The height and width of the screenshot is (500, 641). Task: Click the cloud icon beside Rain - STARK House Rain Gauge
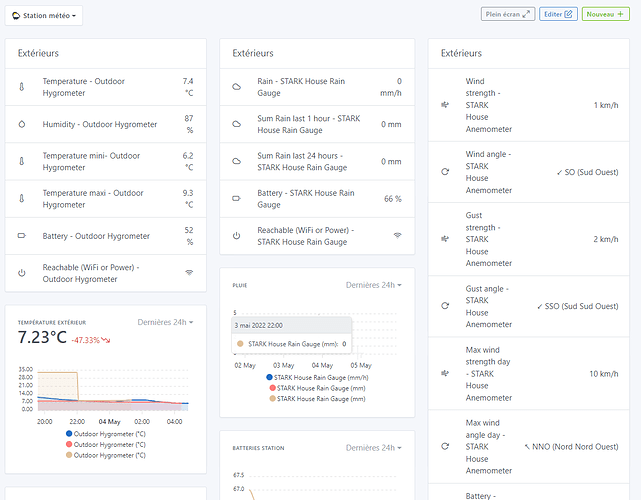237,87
